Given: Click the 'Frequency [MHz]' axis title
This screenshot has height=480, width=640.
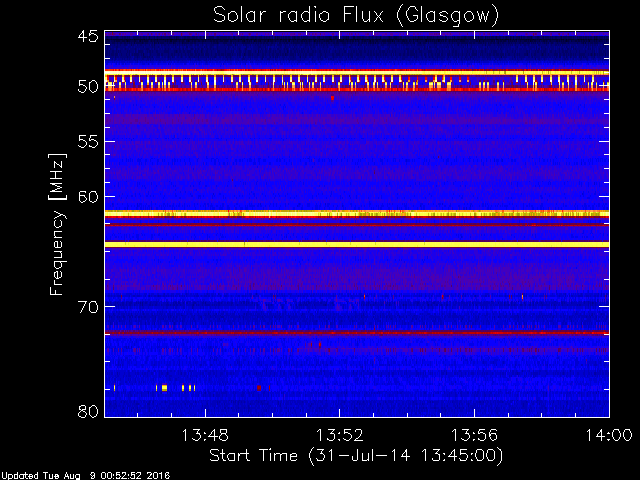Looking at the screenshot, I should pos(57,224).
